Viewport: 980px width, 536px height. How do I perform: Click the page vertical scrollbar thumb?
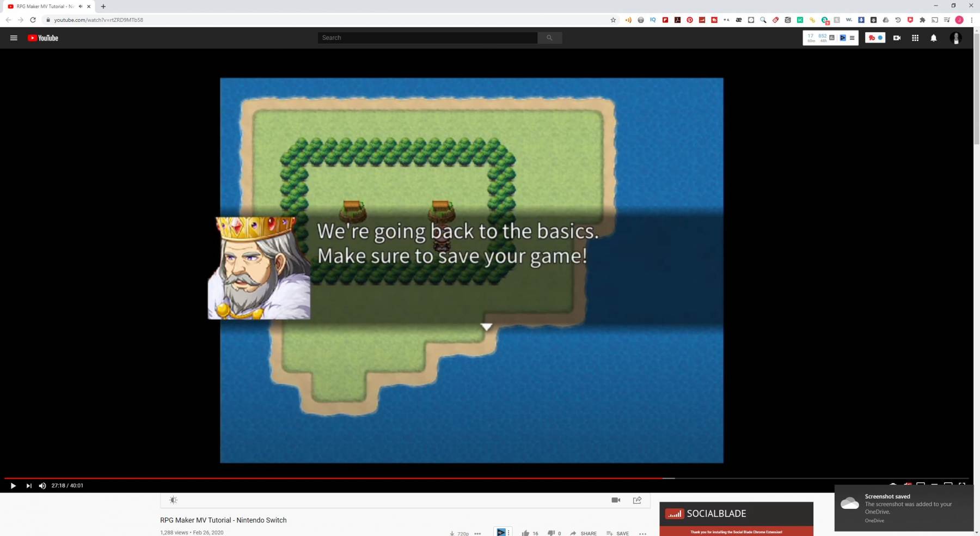pos(976,90)
